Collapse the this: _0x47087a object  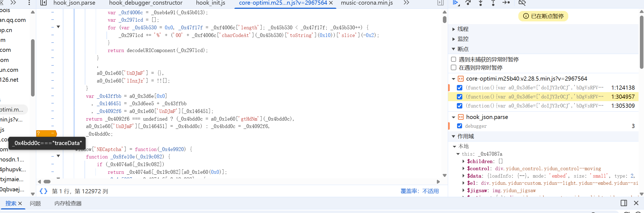coord(458,154)
